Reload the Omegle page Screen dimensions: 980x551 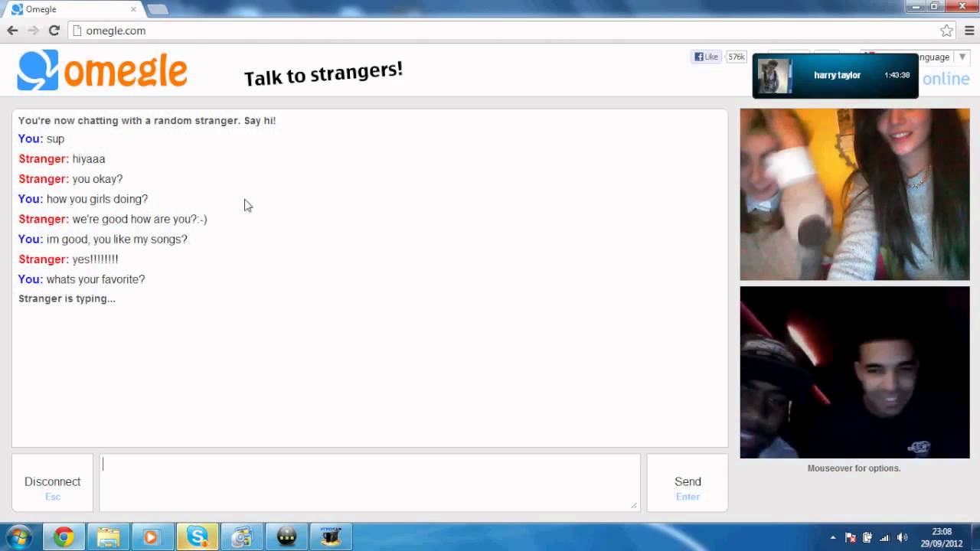tap(54, 31)
